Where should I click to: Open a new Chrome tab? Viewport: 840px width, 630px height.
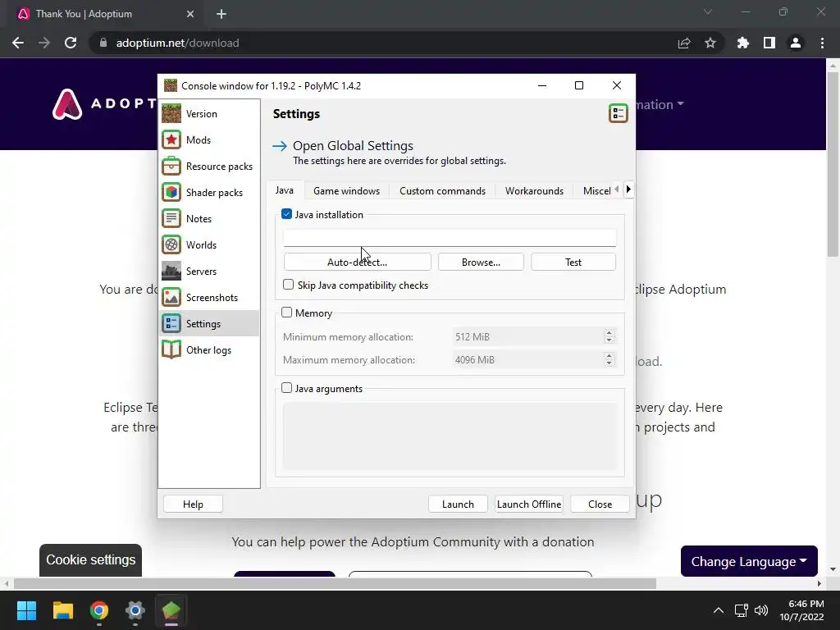pos(221,14)
